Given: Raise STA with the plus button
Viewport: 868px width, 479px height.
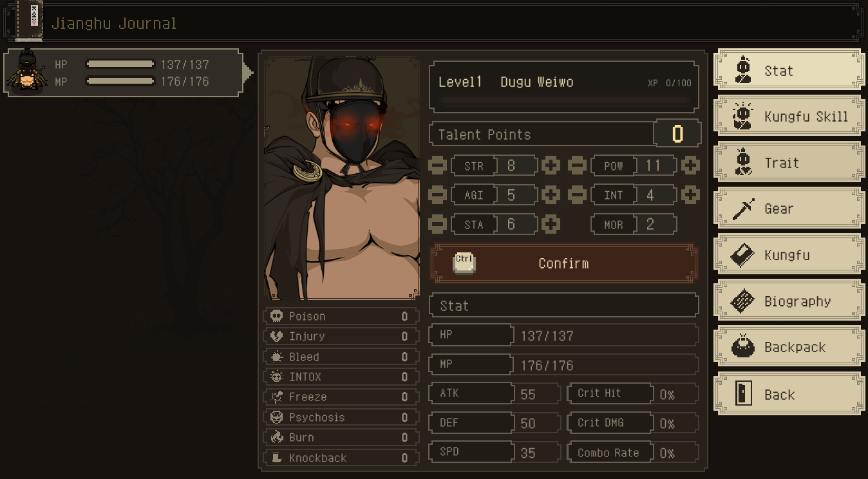Looking at the screenshot, I should (551, 224).
